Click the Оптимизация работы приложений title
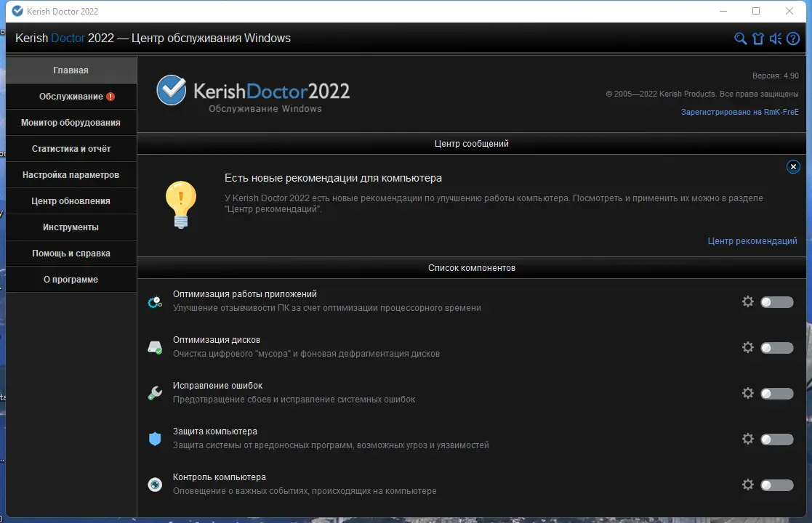The width and height of the screenshot is (812, 523). coord(244,294)
